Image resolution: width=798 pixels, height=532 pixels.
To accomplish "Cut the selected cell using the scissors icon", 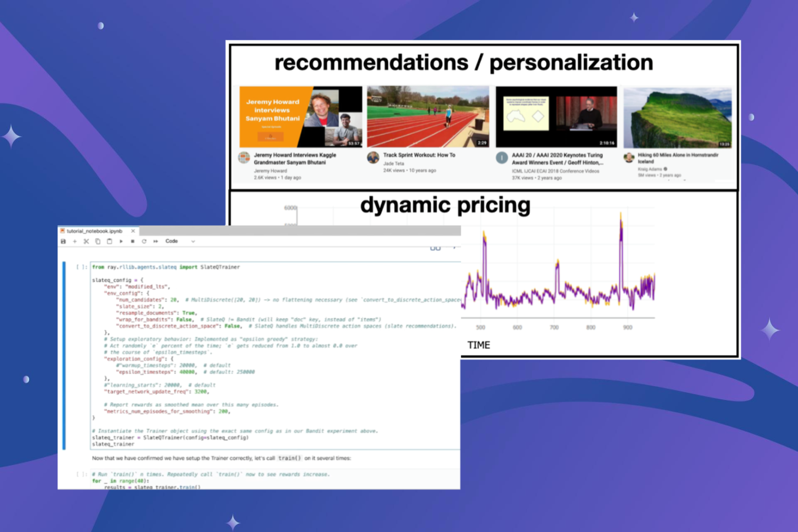I will (86, 241).
